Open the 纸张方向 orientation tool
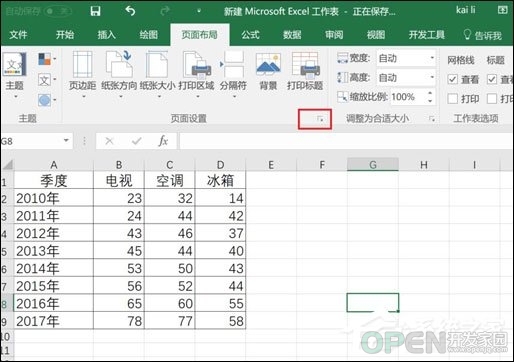This screenshot has height=362, width=514. 119,75
